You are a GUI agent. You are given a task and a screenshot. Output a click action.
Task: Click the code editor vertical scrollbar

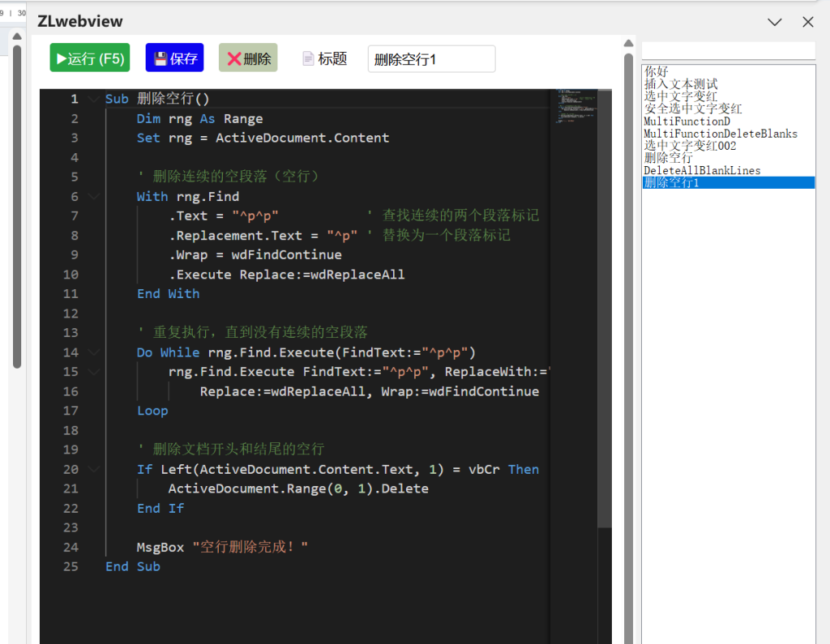pyautogui.click(x=605, y=324)
